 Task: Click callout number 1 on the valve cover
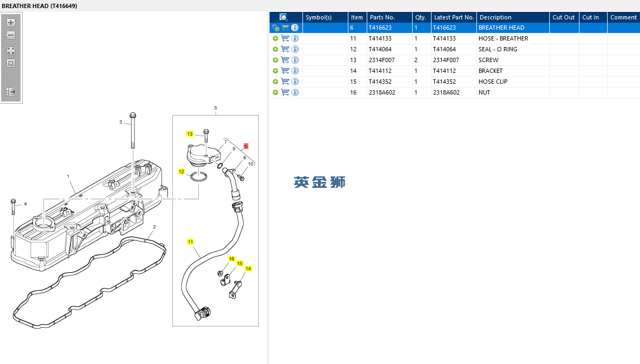[68, 176]
